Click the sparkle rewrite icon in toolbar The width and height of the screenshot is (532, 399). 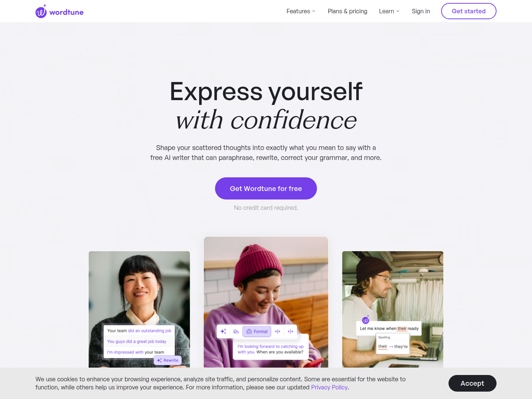[223, 331]
